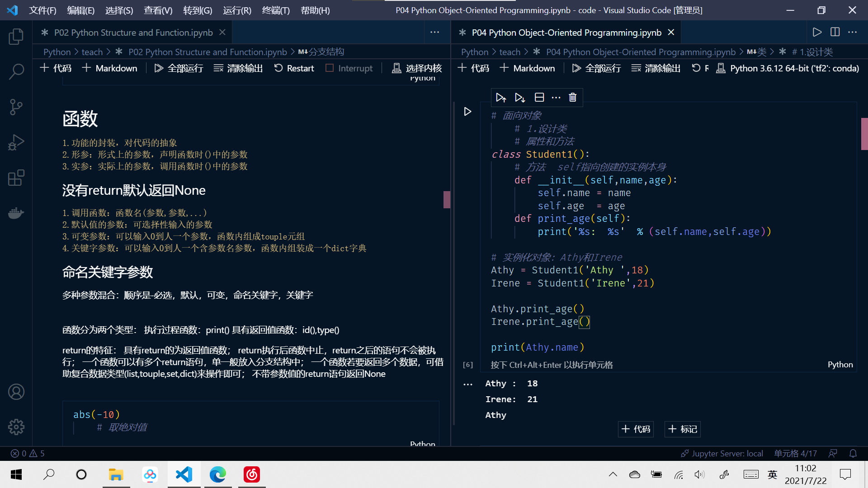This screenshot has height=488, width=868.
Task: Switch to P02 Python Structure and Function tab
Action: pyautogui.click(x=133, y=33)
